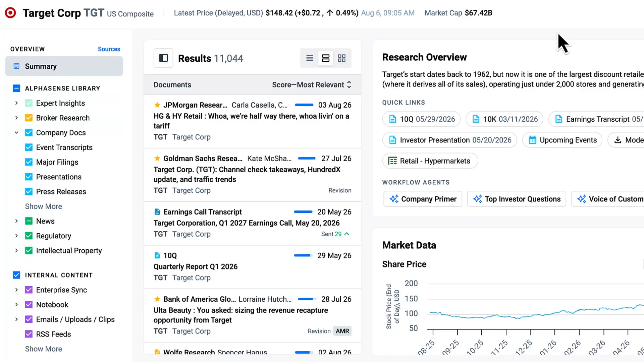Click the Earnings Transcript quick link icon
This screenshot has height=362, width=644.
tap(559, 119)
